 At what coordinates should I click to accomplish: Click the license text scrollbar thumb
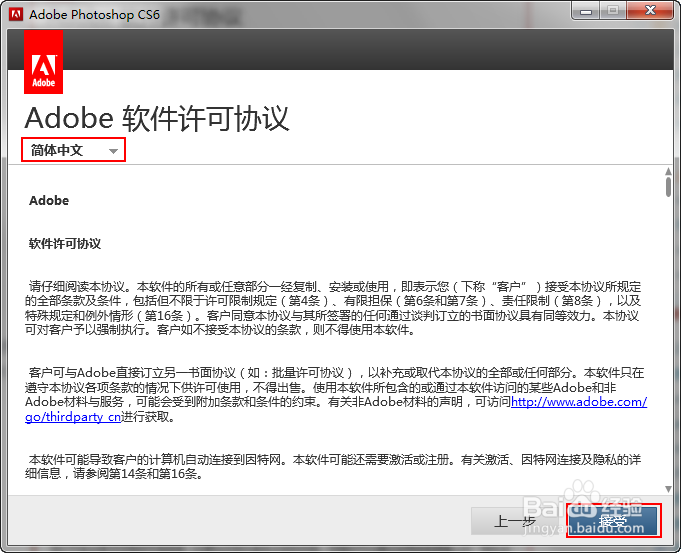[668, 187]
